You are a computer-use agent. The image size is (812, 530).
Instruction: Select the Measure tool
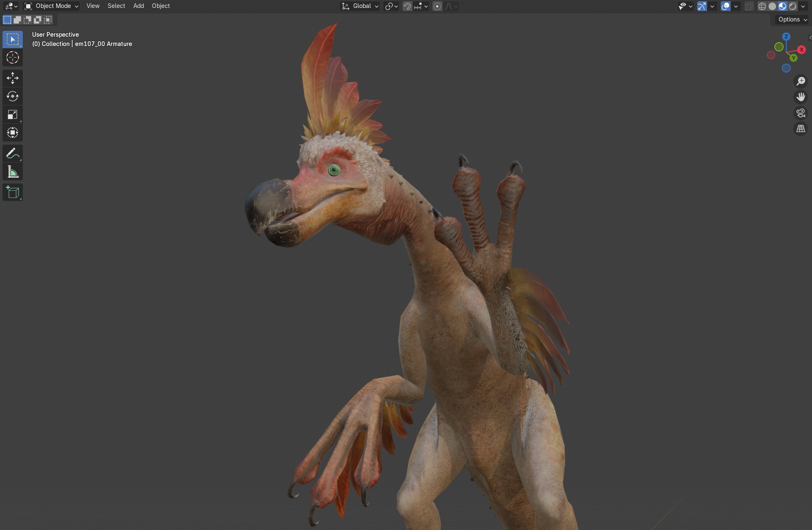12,172
